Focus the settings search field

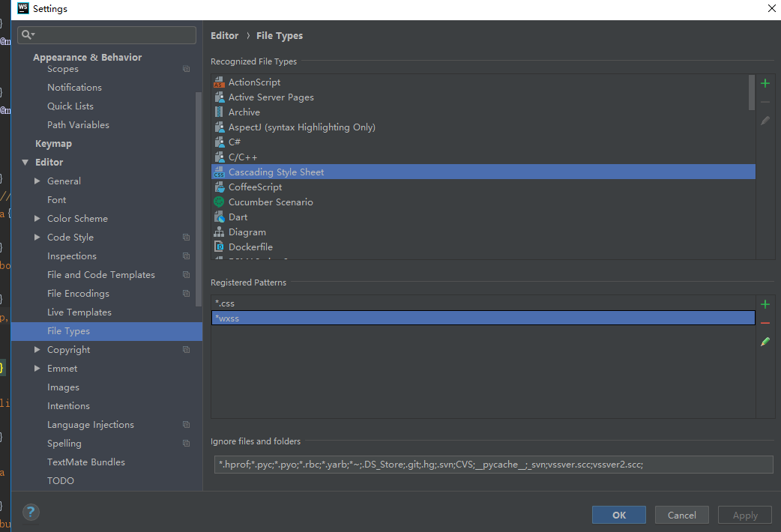[x=106, y=35]
